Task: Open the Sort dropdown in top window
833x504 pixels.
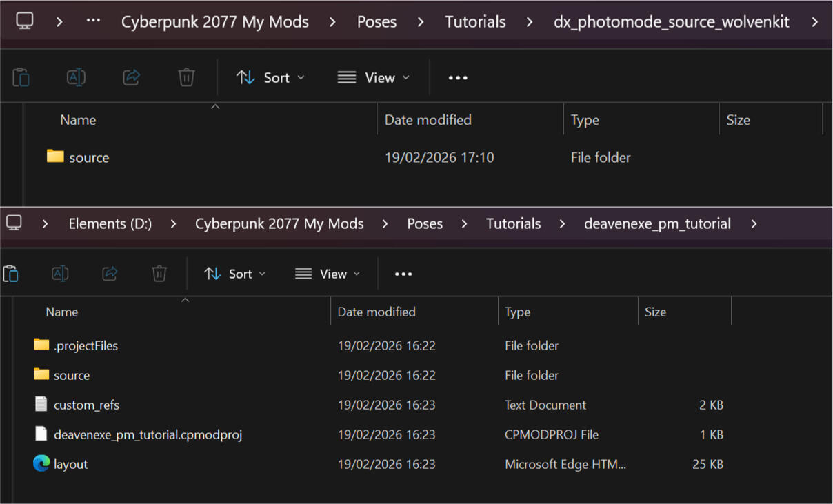Action: click(x=270, y=77)
